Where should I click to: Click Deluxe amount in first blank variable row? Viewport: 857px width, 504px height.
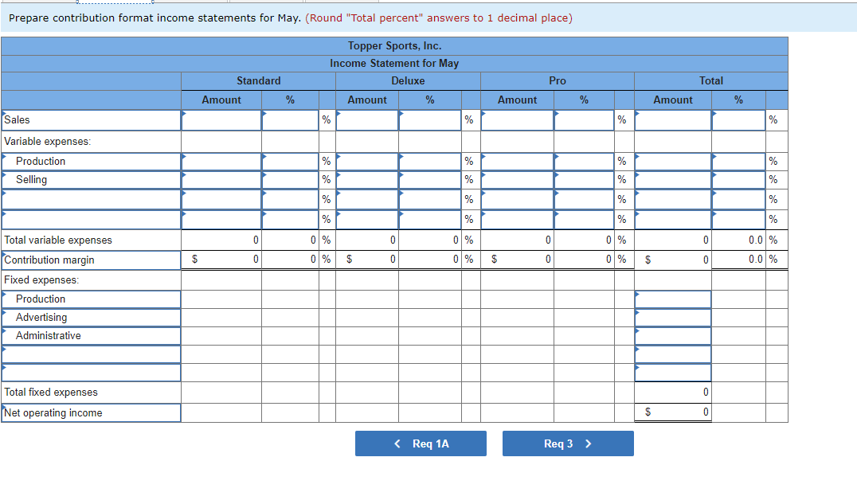click(x=367, y=200)
